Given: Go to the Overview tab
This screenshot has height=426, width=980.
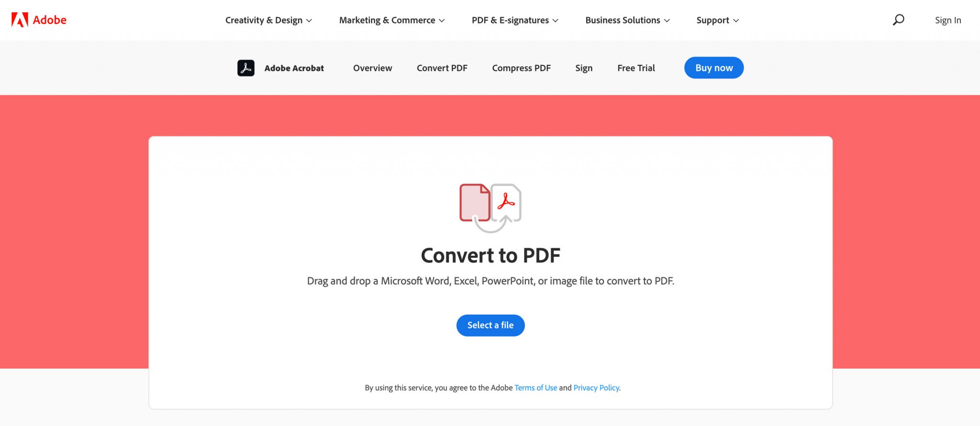Looking at the screenshot, I should (x=372, y=68).
